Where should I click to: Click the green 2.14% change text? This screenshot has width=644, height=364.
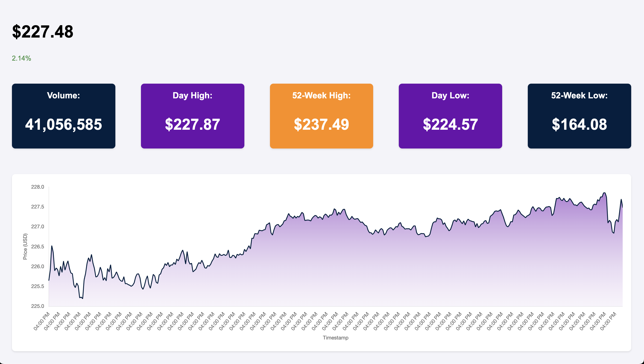click(x=22, y=58)
